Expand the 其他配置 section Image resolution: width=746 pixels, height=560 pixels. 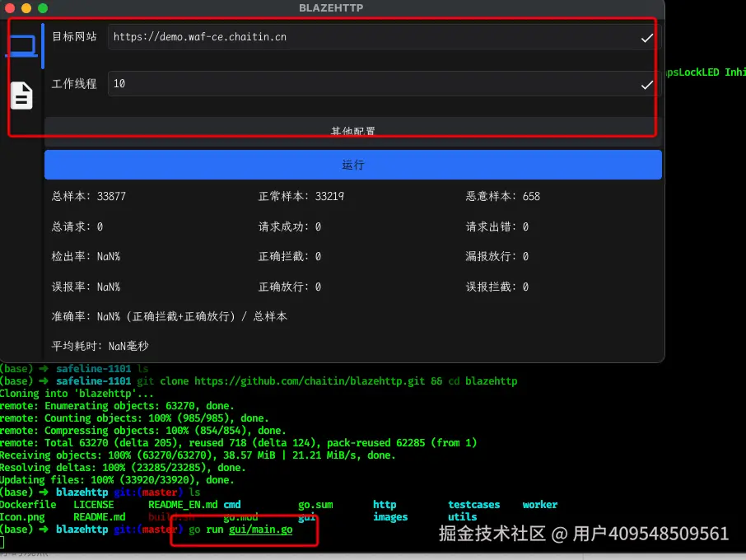click(x=353, y=131)
